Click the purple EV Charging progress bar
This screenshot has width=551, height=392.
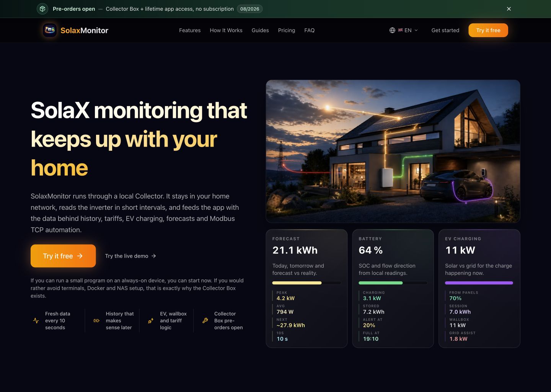[479, 283]
